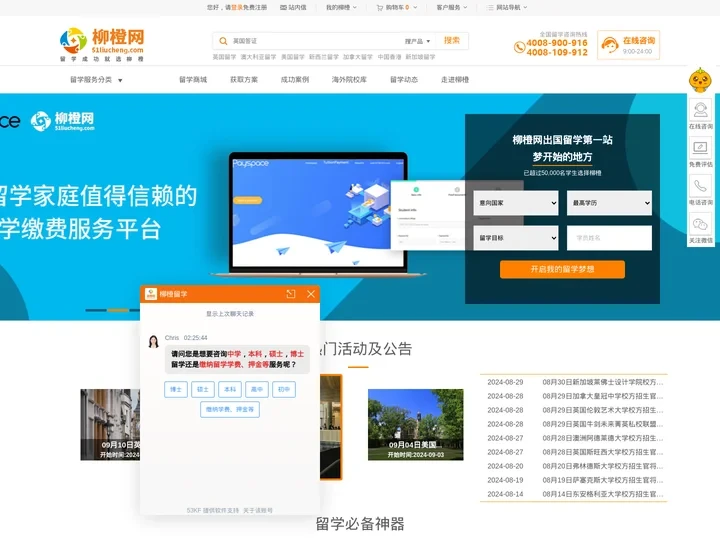Choose 高中 quick reply in the chat

tap(257, 389)
